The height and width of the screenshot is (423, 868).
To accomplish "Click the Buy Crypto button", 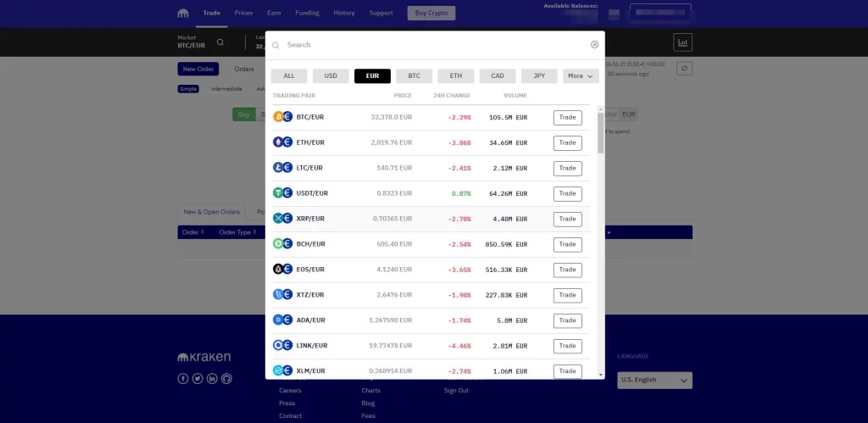I will tap(431, 13).
